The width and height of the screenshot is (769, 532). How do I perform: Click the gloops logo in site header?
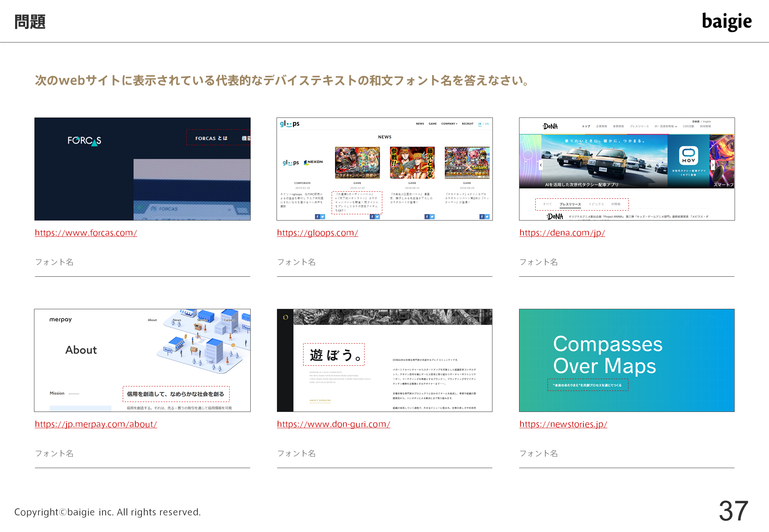click(289, 124)
